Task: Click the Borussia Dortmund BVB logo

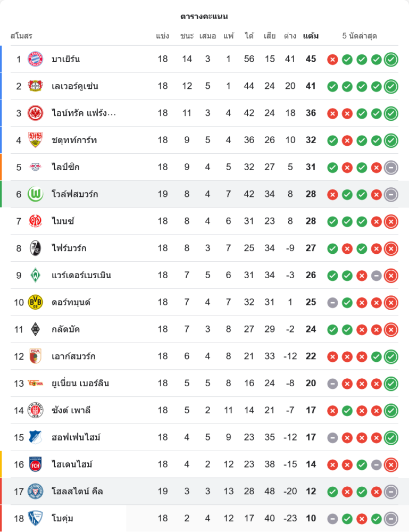Action: 36,302
